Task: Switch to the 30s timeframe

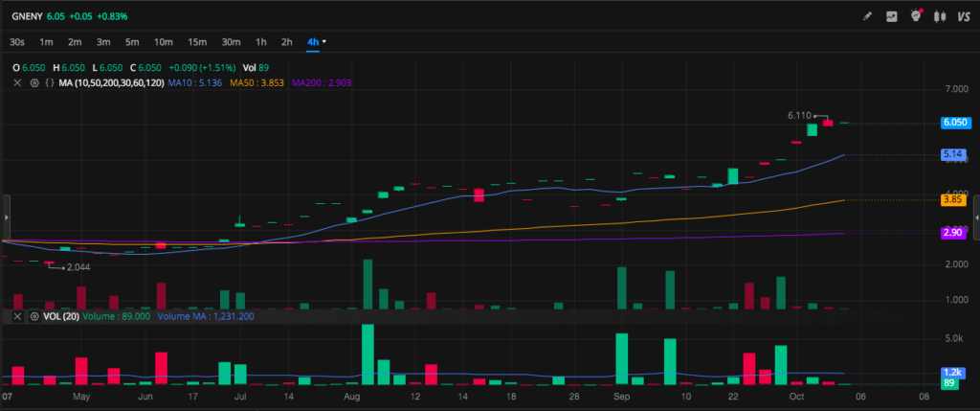Action: click(16, 42)
